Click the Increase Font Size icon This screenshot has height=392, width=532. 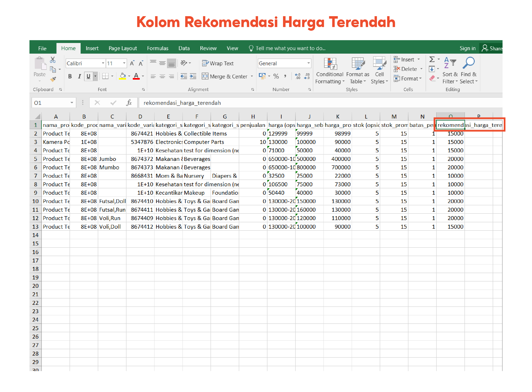(x=132, y=63)
